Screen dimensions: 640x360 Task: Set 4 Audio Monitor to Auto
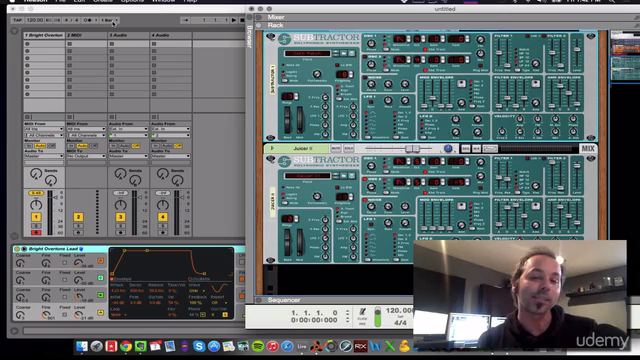167,146
